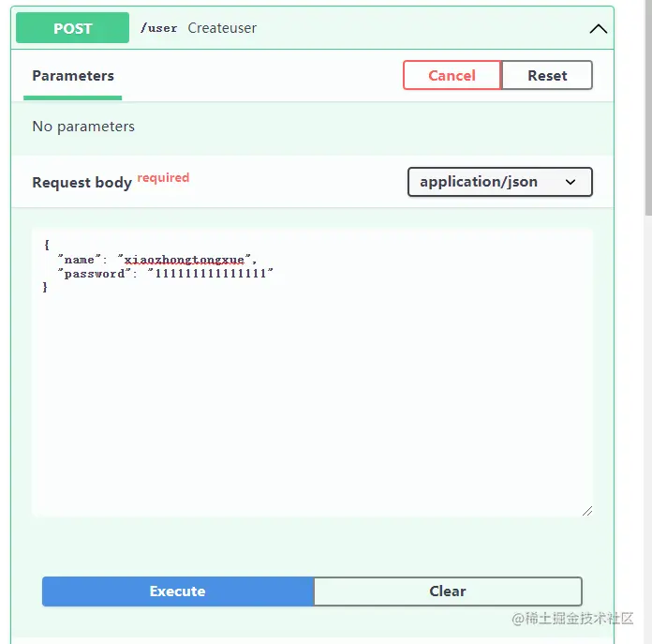Screen dimensions: 652x644
Task: Click the Request body heading
Action: pos(81,182)
